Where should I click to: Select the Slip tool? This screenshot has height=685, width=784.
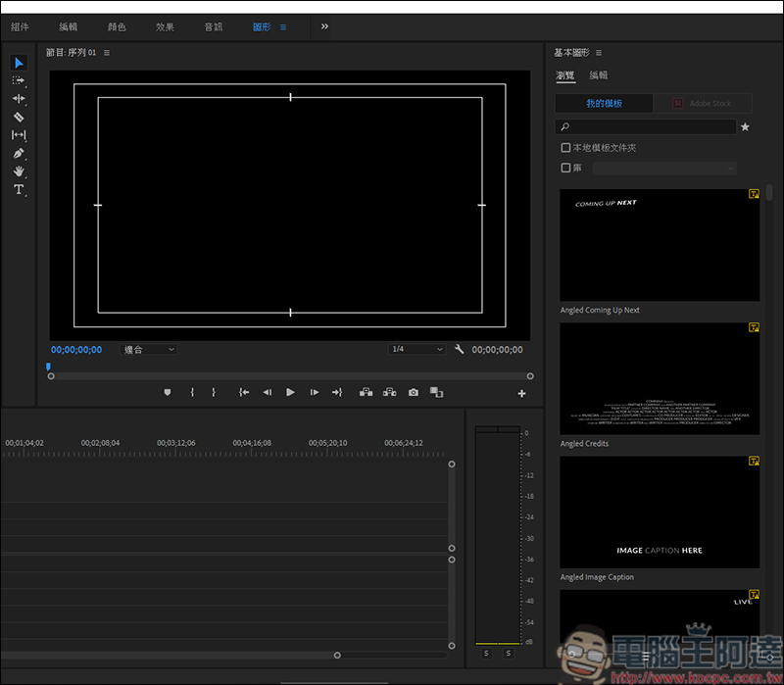19,135
